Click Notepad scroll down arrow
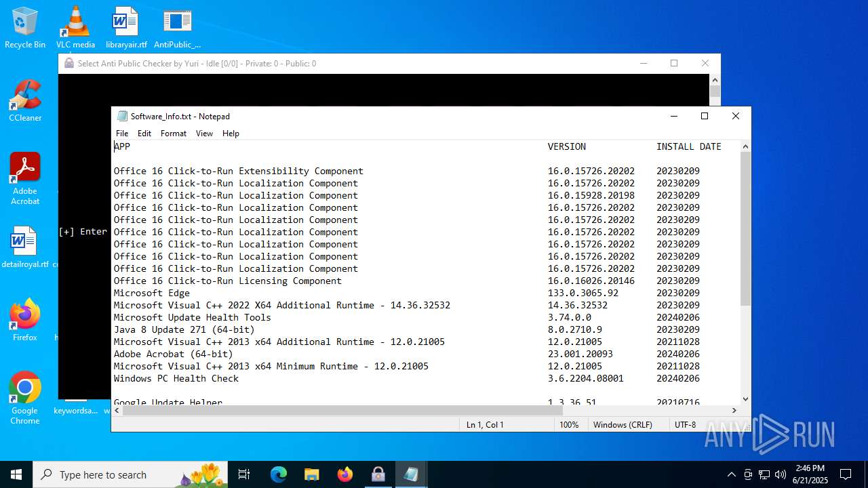Image resolution: width=868 pixels, height=488 pixels. tap(745, 399)
